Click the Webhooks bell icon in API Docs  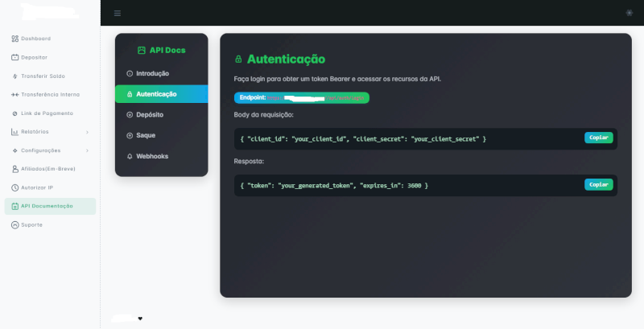coord(130,156)
